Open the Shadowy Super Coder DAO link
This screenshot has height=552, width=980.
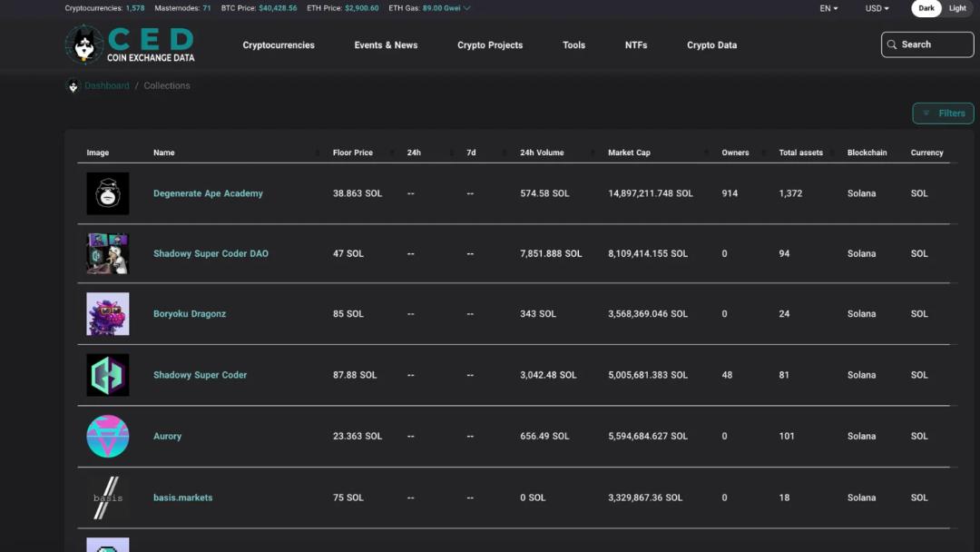pos(211,253)
